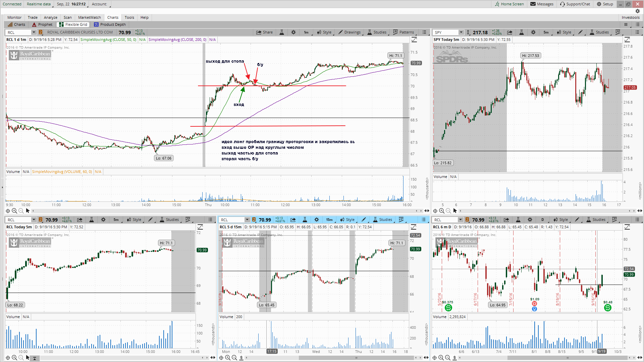The image size is (644, 362).
Task: Toggle the scale button on the RCL 15m chart
Action: coord(414,227)
